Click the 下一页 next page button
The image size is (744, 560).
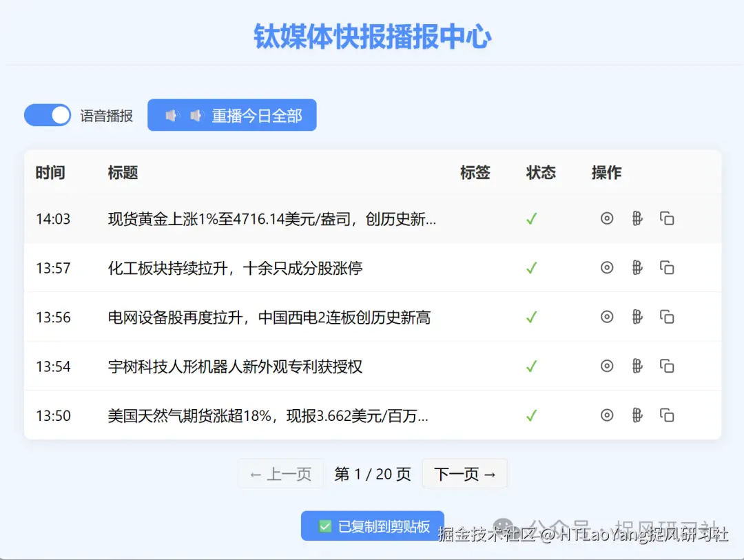coord(464,473)
